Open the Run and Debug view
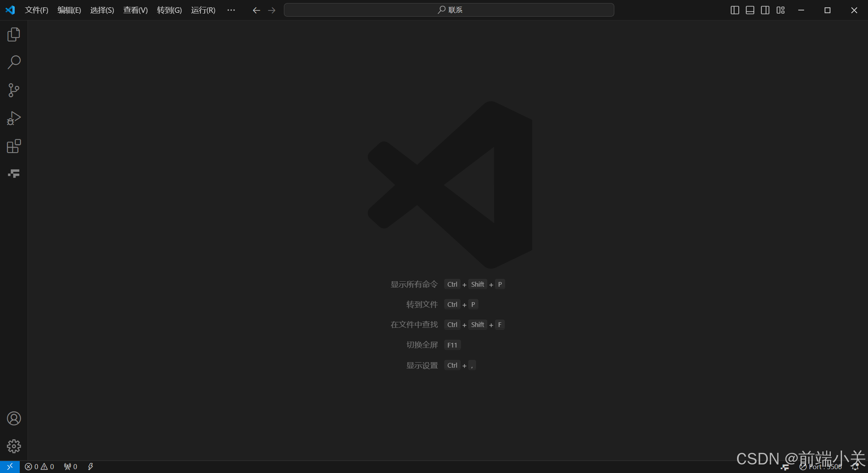 point(14,118)
